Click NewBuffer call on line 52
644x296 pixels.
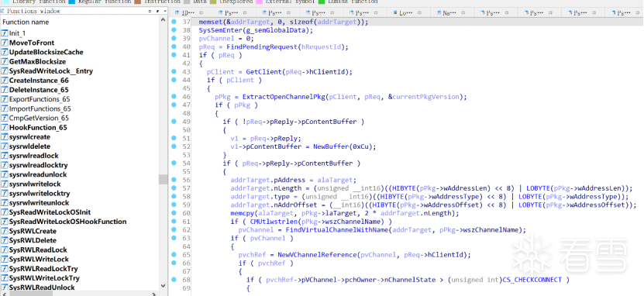[x=331, y=146]
